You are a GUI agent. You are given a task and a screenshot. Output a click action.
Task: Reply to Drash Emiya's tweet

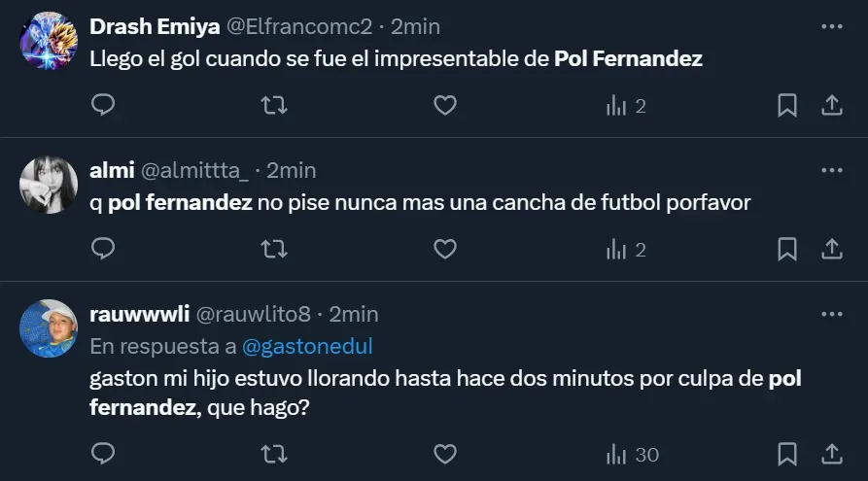[x=103, y=105]
